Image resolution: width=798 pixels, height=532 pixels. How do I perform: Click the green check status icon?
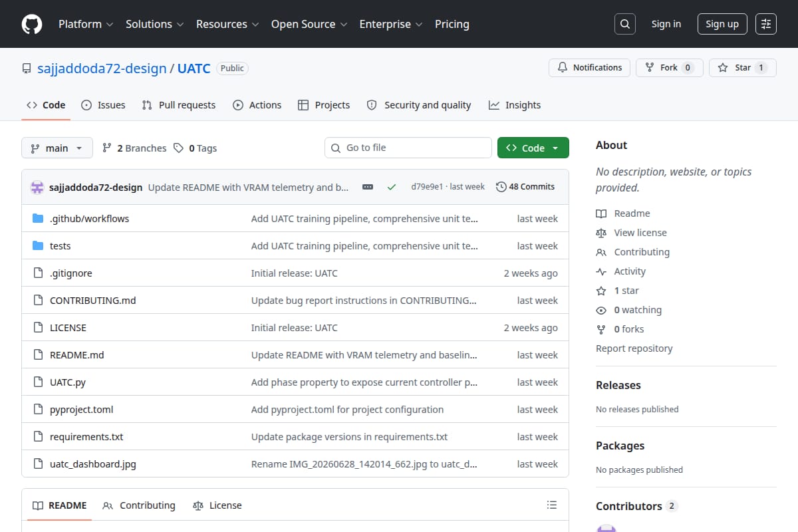[392, 187]
